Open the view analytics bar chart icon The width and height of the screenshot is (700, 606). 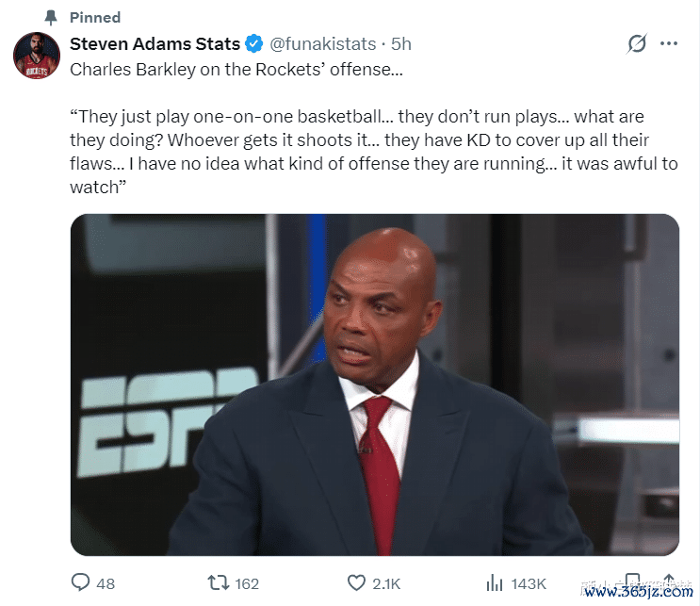(x=494, y=583)
